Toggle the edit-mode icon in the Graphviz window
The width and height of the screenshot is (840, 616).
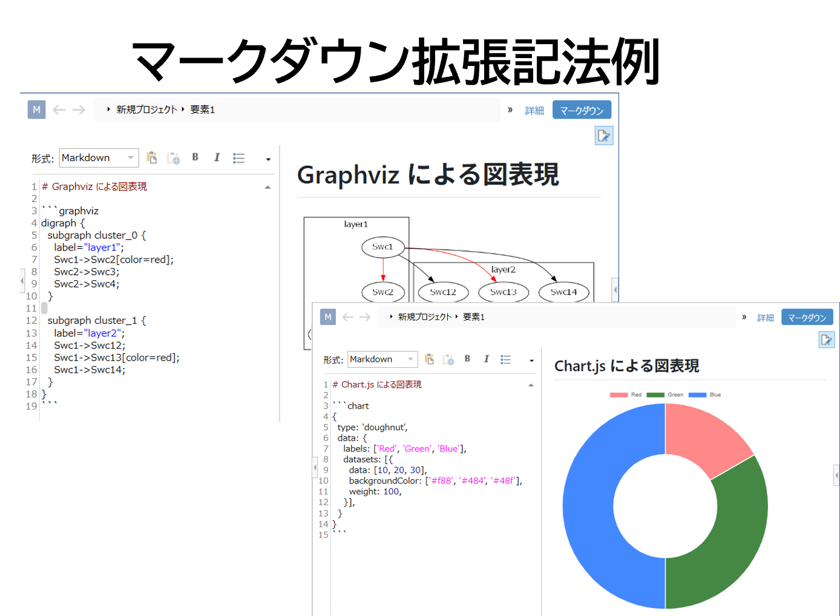603,136
